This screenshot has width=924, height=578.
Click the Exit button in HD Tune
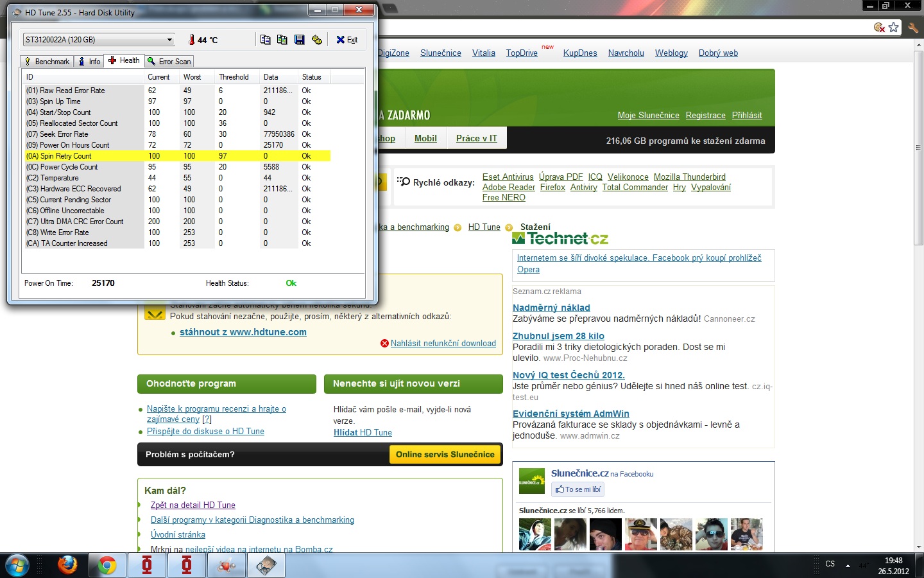pos(347,40)
